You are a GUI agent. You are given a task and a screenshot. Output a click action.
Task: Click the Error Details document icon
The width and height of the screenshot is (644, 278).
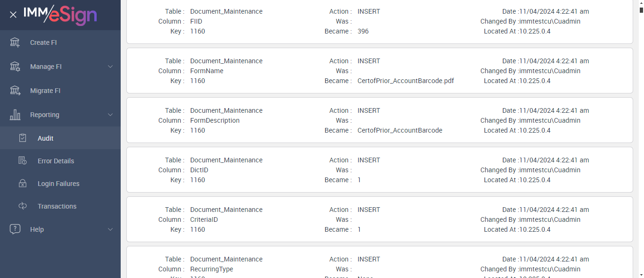[23, 161]
